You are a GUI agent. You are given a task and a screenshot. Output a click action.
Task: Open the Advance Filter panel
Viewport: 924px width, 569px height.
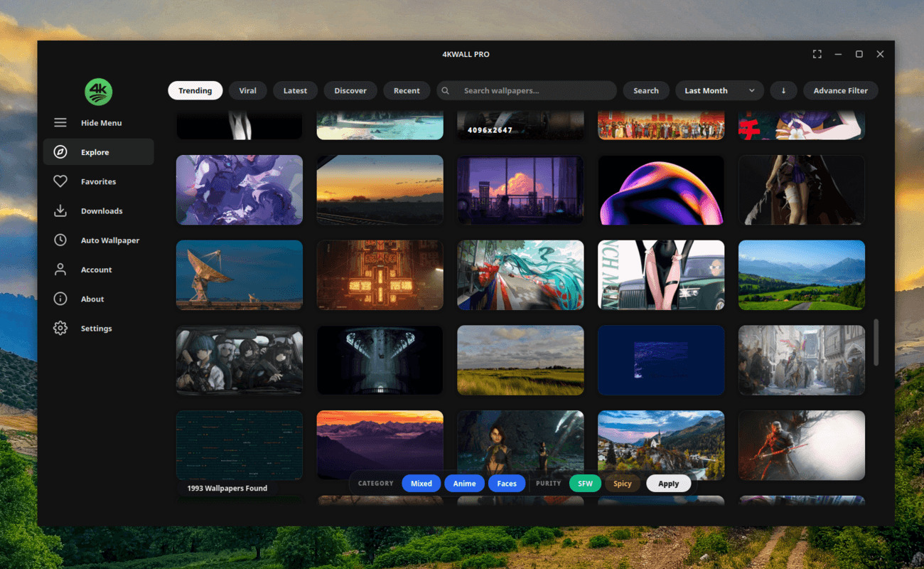841,90
